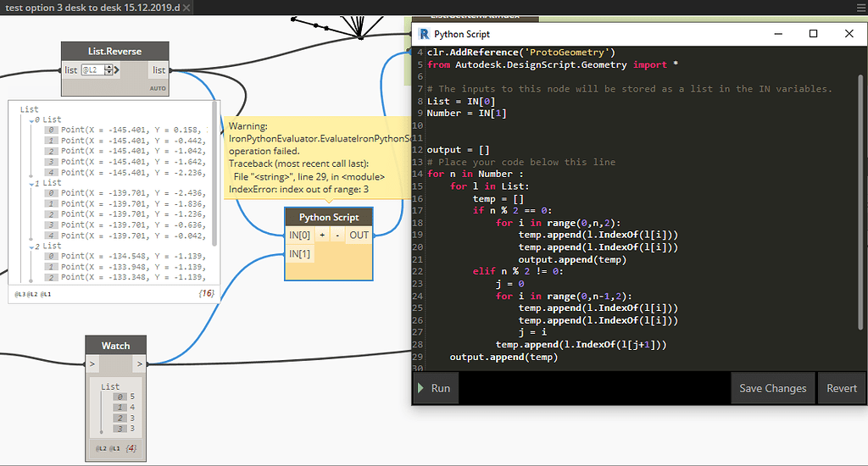Place the cursor on the 'output = []' code line

[x=459, y=150]
